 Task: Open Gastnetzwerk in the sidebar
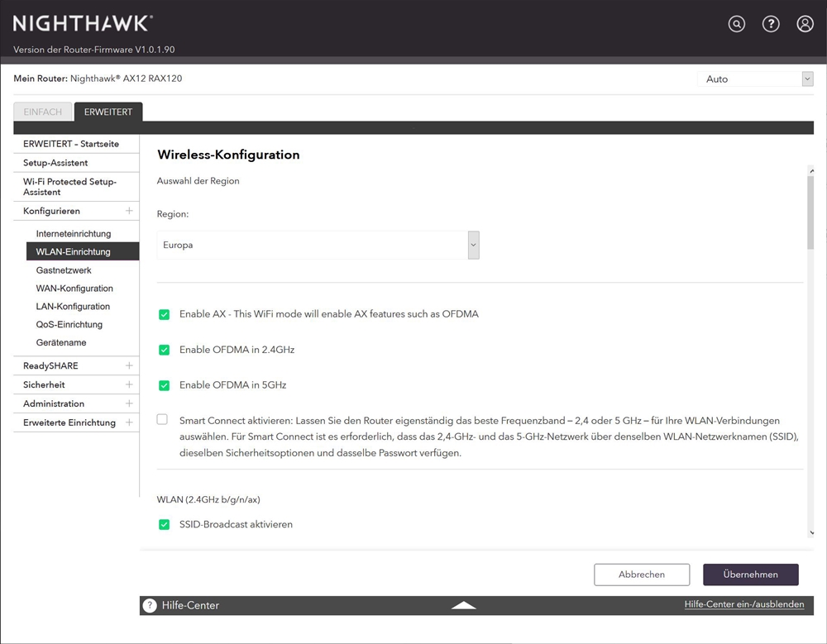point(64,270)
